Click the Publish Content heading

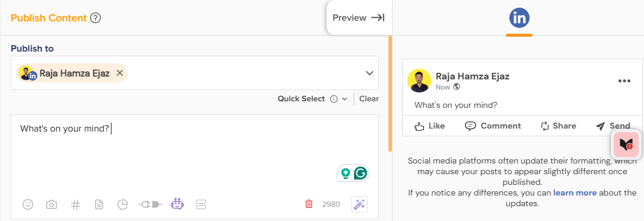coord(49,18)
